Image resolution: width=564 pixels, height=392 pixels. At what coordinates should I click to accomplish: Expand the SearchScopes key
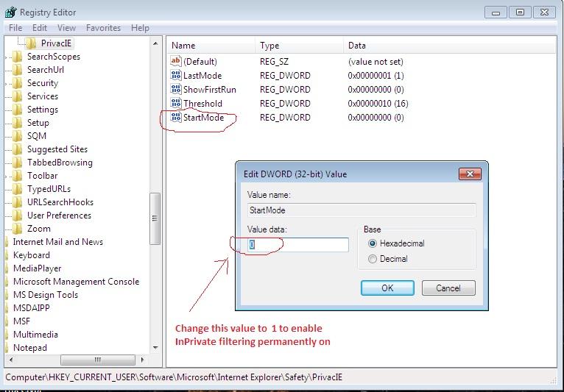(7, 57)
